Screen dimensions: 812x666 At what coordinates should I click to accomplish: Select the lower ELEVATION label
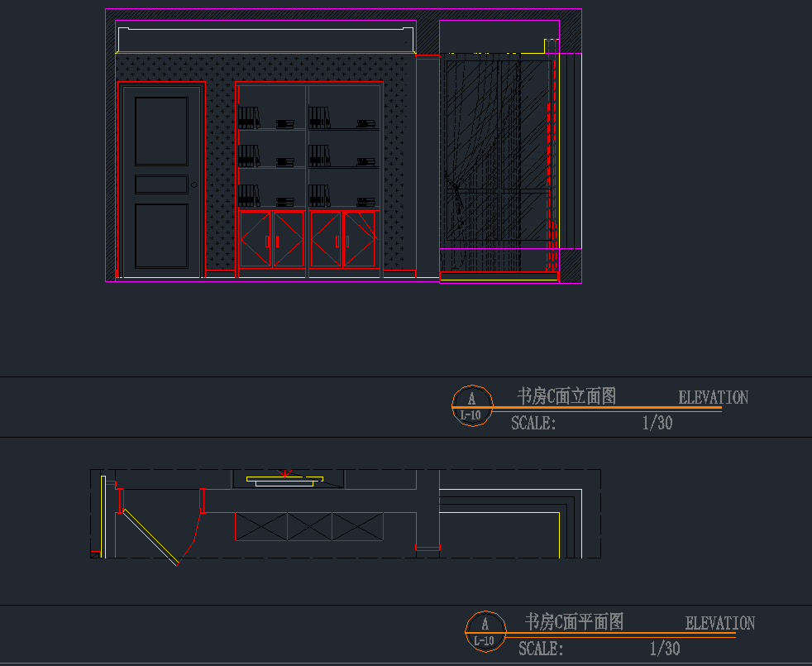click(719, 623)
